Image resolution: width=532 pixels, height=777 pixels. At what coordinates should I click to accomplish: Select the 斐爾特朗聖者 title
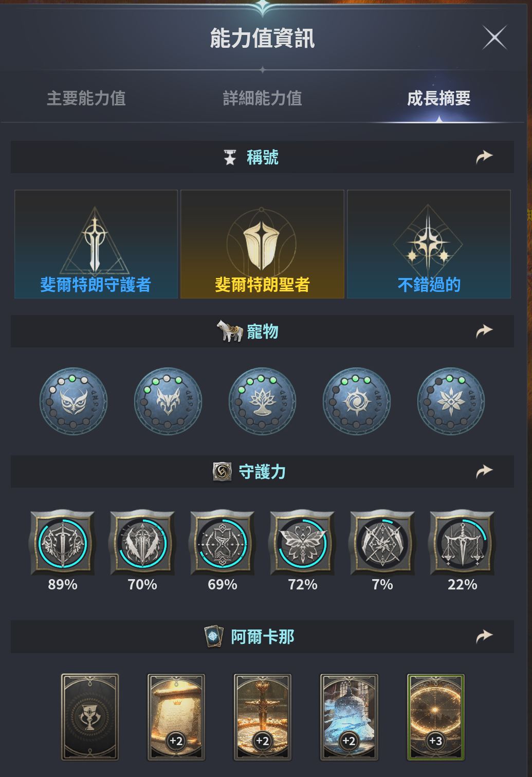tap(262, 244)
